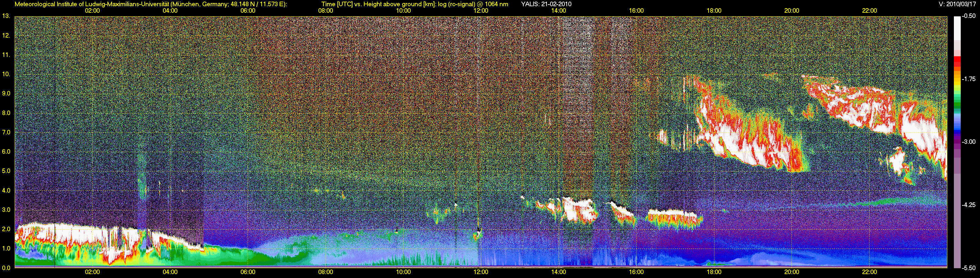Click the 11. height axis label
This screenshot has width=980, height=278.
click(6, 55)
